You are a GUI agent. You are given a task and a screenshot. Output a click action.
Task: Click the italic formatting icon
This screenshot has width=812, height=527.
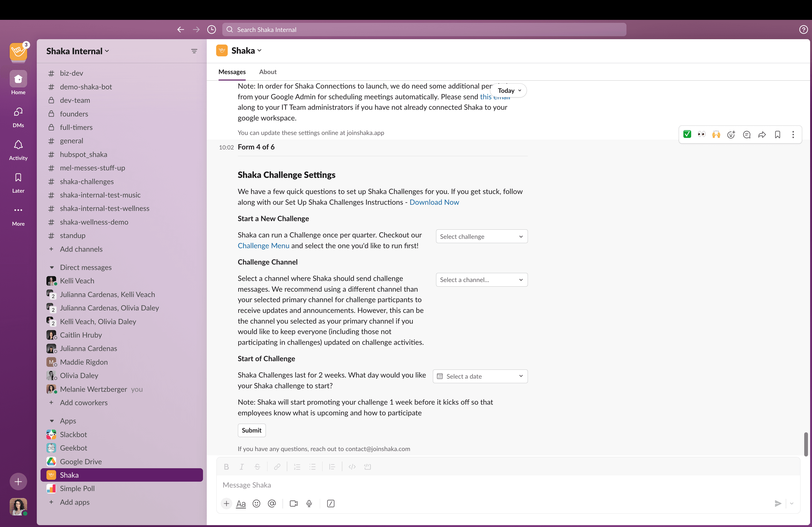[241, 467]
